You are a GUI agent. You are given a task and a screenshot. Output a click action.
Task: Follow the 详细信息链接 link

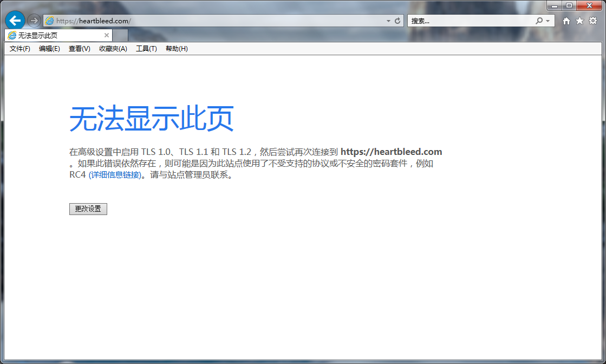[115, 175]
